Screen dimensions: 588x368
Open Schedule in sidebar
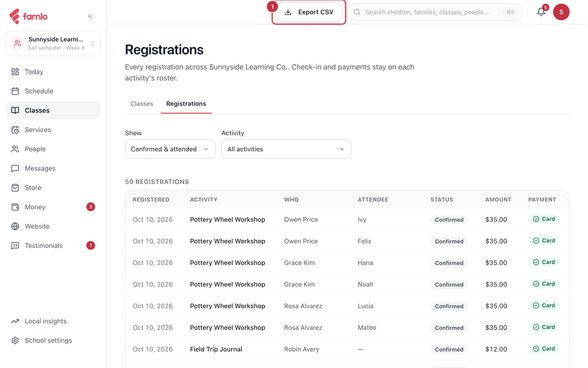[x=53, y=91]
